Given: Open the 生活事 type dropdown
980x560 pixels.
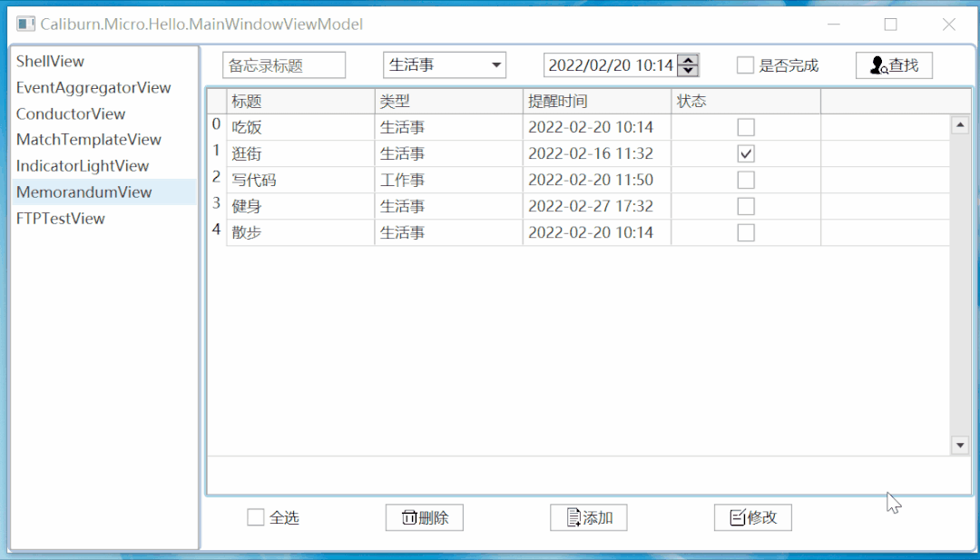Looking at the screenshot, I should tap(445, 65).
